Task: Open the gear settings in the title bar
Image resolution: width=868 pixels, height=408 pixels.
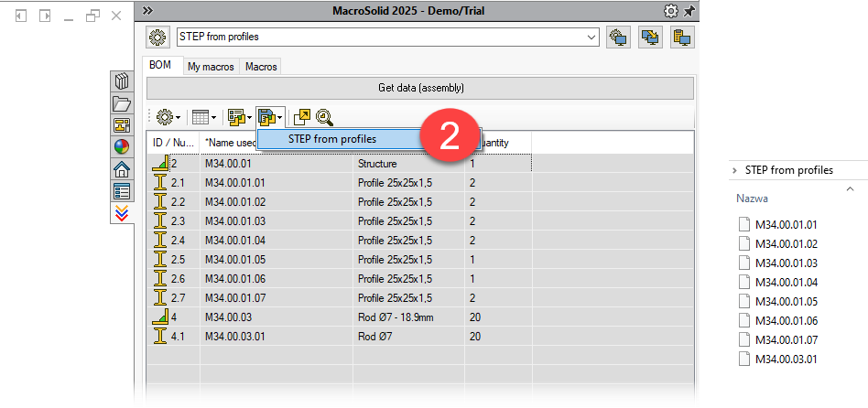Action: (671, 11)
